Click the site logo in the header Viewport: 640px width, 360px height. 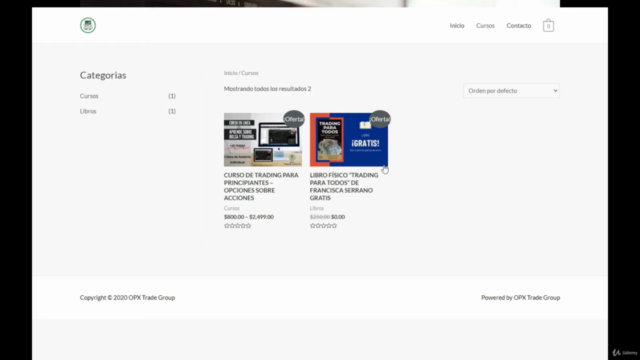coord(88,25)
